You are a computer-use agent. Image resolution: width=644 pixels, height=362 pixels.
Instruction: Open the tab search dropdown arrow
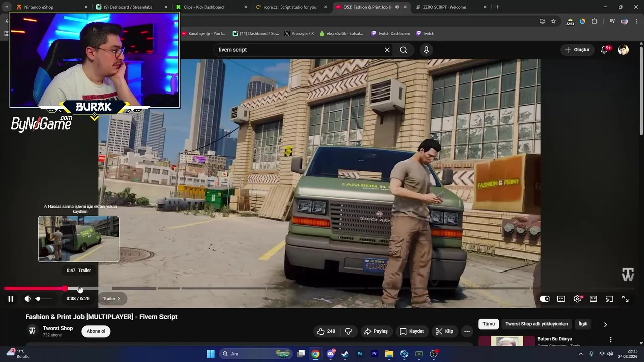pyautogui.click(x=6, y=7)
